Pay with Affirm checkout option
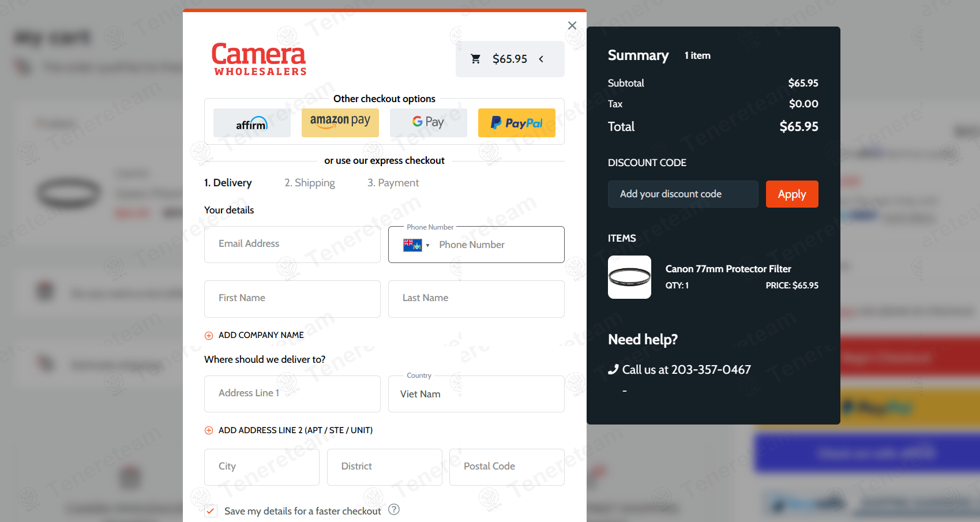980x522 pixels. [x=251, y=123]
